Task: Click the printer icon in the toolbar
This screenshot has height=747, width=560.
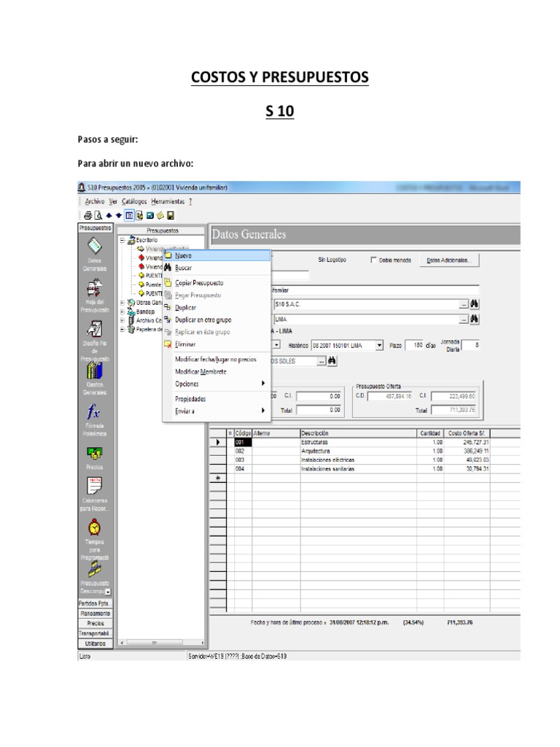Action: click(88, 215)
